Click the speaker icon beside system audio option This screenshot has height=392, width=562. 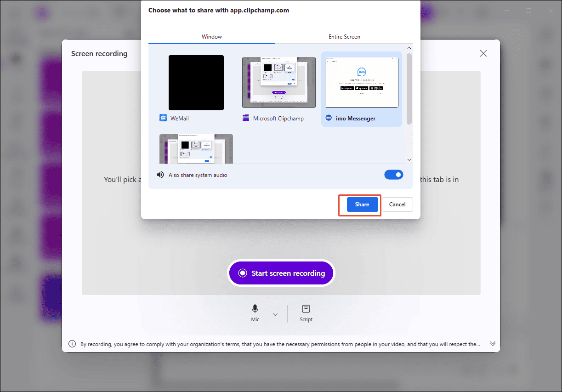coord(160,175)
